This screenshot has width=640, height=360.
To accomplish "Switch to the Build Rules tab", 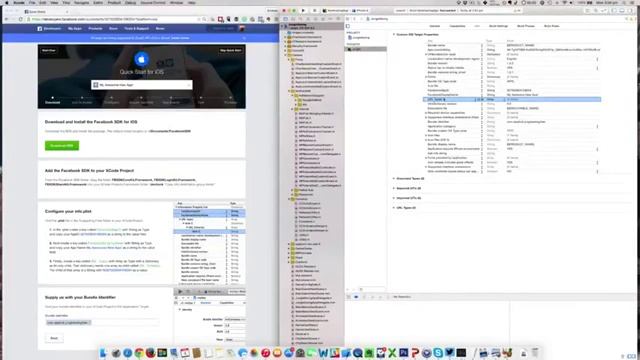I will coord(551,26).
